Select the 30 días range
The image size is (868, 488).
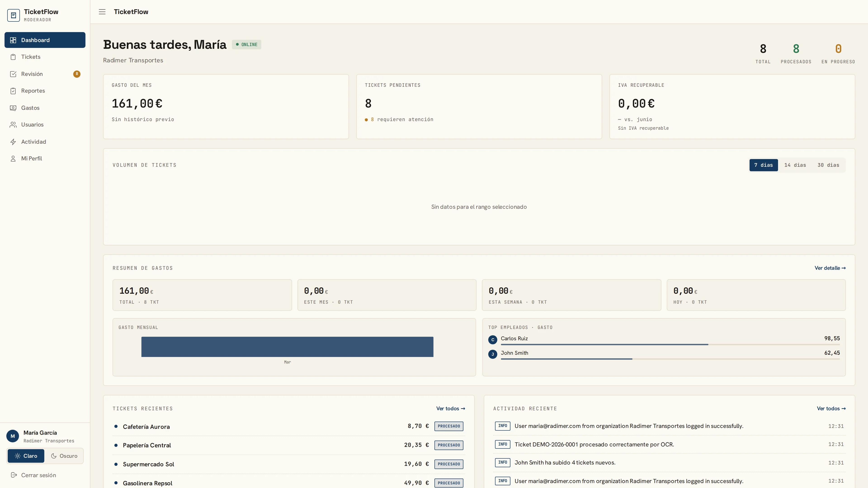(x=828, y=165)
